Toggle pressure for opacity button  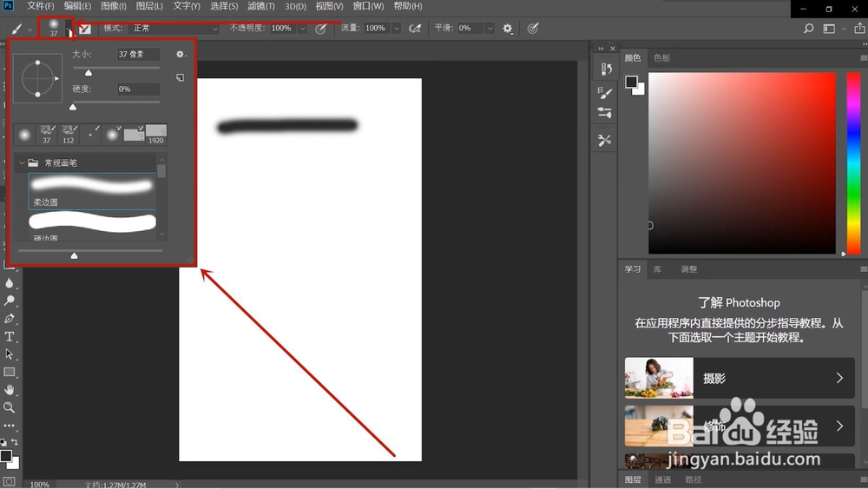(x=320, y=29)
